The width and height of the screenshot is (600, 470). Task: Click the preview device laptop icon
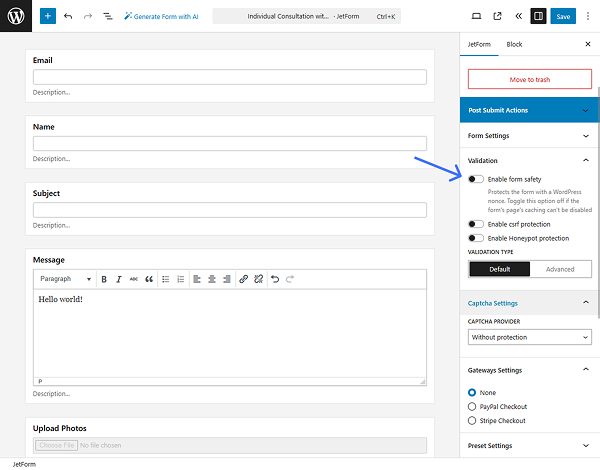(x=476, y=16)
